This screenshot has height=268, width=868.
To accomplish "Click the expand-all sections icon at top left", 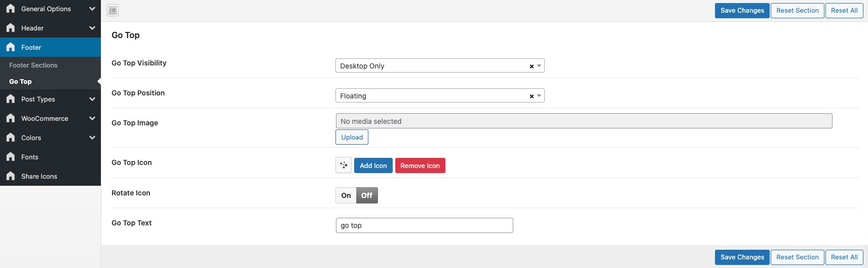I will [113, 10].
